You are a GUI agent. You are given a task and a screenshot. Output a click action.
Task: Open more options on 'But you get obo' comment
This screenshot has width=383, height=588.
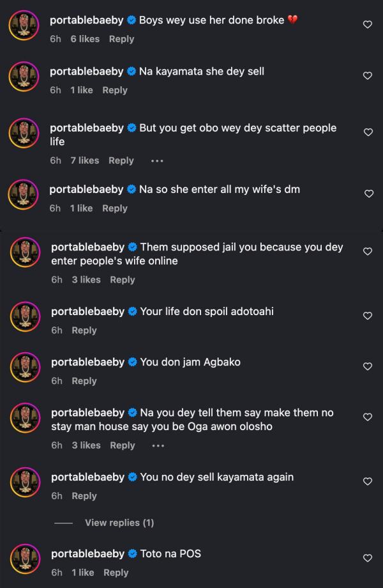[157, 161]
